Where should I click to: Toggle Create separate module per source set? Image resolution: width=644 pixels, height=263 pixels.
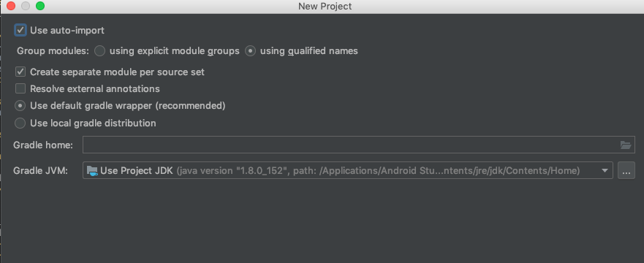click(x=20, y=72)
